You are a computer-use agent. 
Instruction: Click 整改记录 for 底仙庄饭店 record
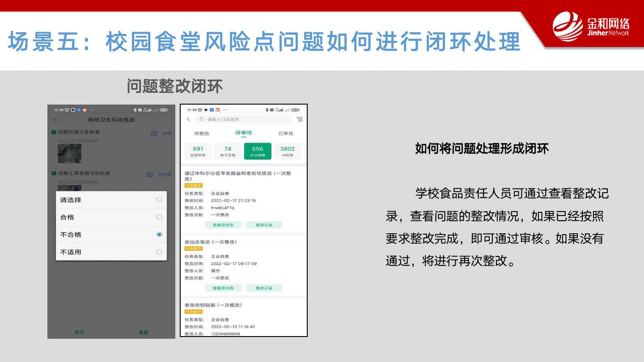(x=264, y=288)
